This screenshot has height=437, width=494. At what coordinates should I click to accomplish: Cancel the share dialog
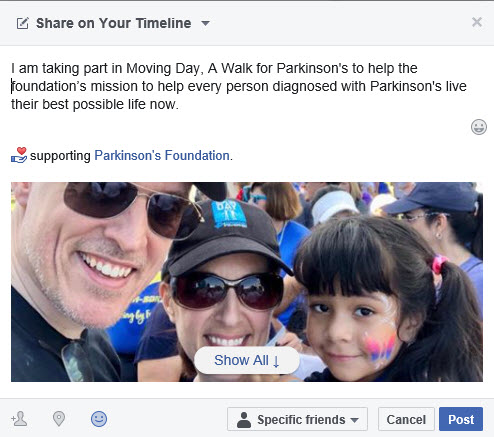[x=406, y=419]
